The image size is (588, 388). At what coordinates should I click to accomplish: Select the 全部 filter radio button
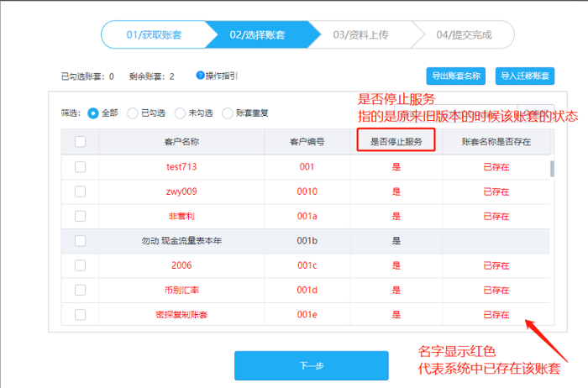(93, 113)
